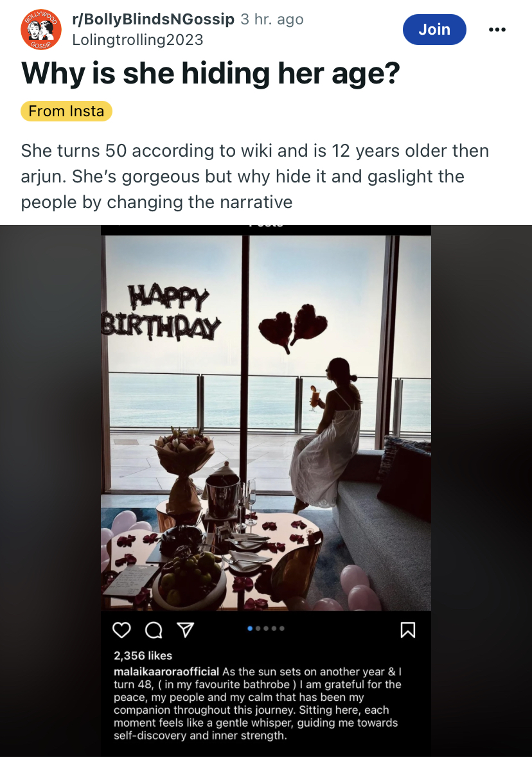Tap the paper plane share icon

185,630
